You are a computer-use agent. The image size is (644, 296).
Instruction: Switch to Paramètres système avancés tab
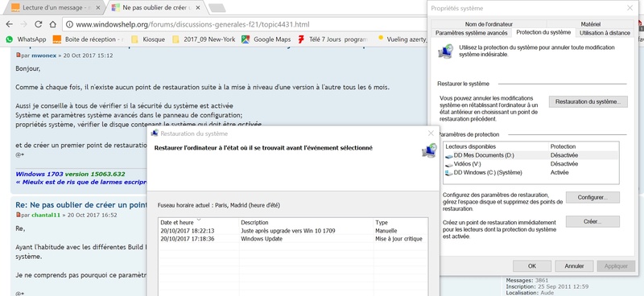click(472, 33)
